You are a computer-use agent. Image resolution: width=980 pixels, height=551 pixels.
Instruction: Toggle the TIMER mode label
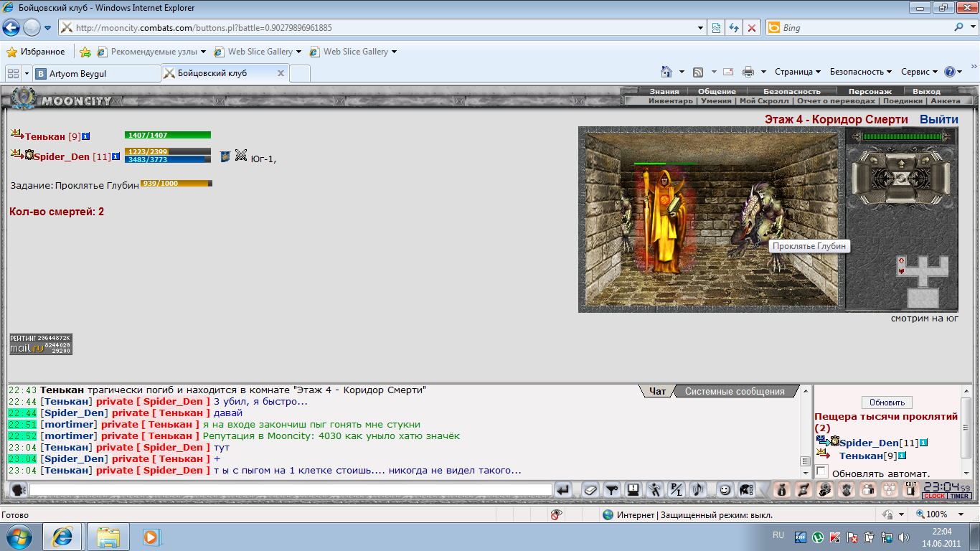pos(959,496)
